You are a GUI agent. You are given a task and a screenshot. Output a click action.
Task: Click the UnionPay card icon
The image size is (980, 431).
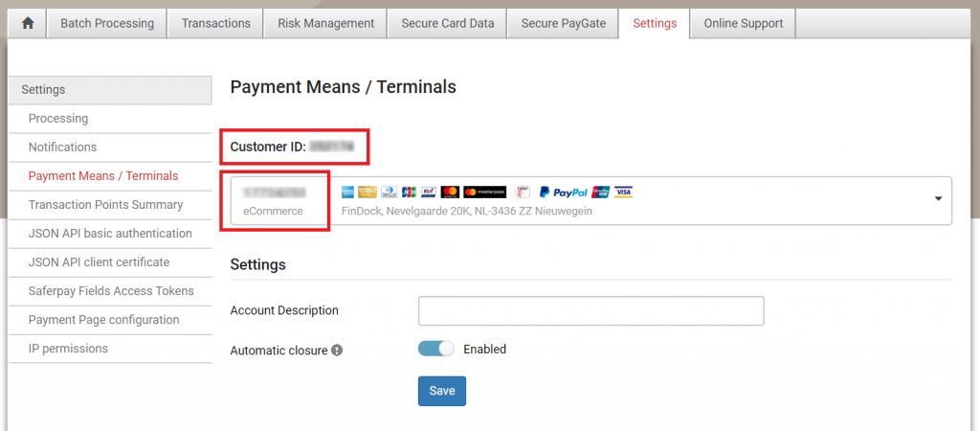click(x=601, y=193)
